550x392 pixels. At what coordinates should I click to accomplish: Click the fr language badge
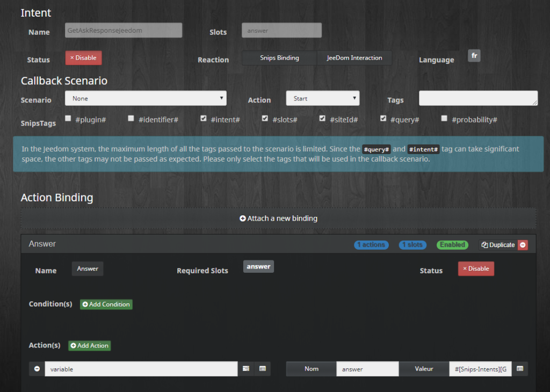[474, 56]
